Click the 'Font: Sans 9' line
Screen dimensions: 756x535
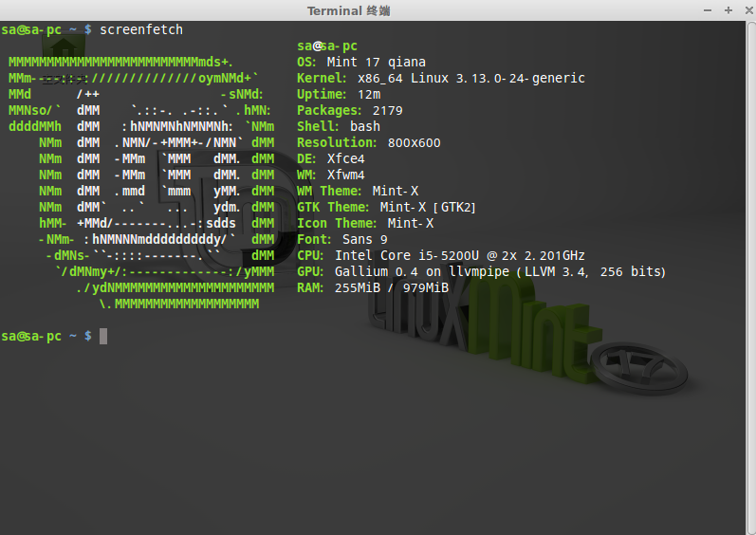341,240
